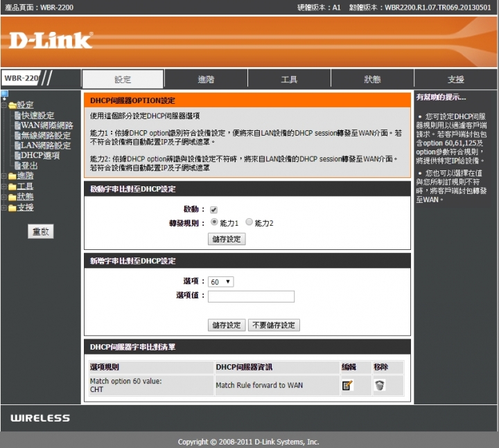Viewport: 499px width, 448px height.
Task: Open LAN網路設定 in the sidebar
Action: (x=46, y=145)
